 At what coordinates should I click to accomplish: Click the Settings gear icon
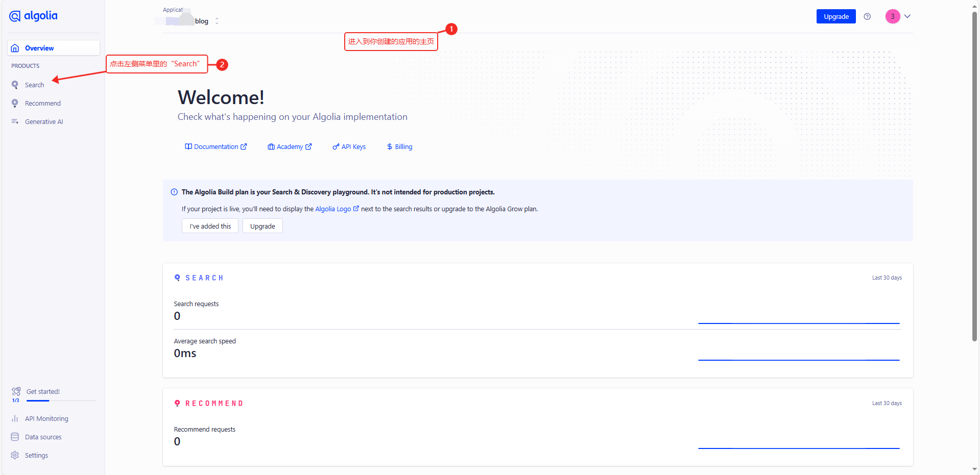[x=15, y=455]
